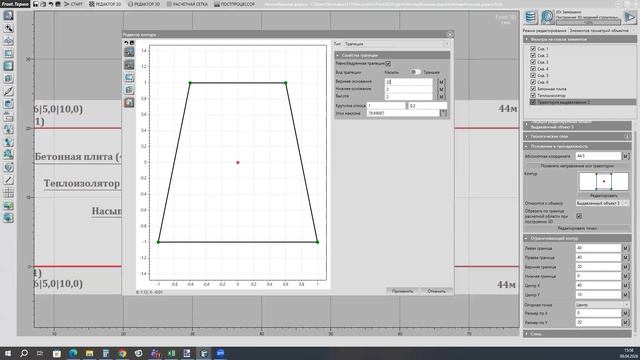Open Excel from the taskbar

tap(171, 353)
